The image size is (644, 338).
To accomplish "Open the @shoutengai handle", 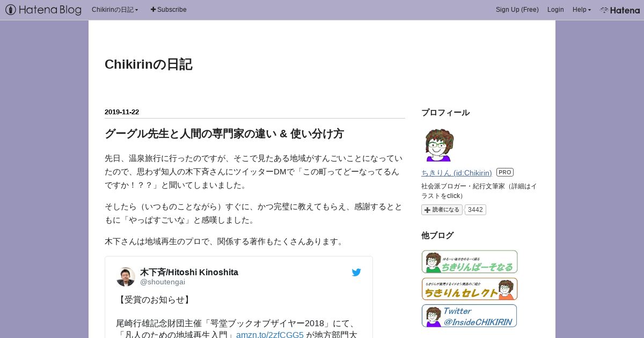I will pyautogui.click(x=163, y=282).
